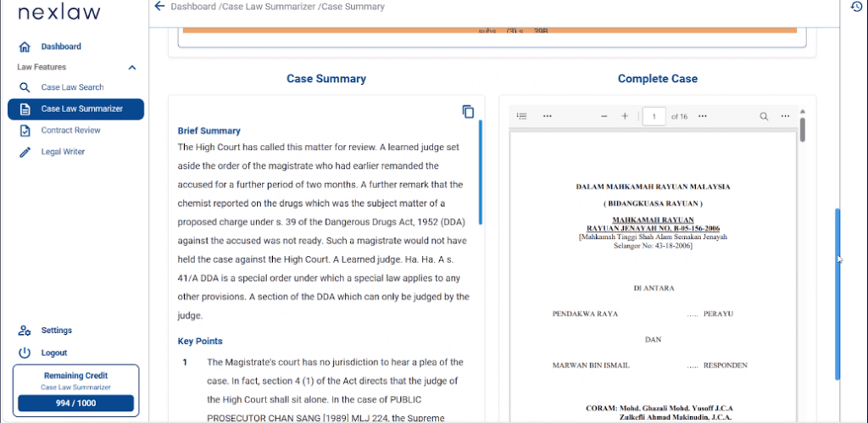Click 'RAYUAN JENAYAH NO. B-05-156-2006' text

[x=654, y=228]
